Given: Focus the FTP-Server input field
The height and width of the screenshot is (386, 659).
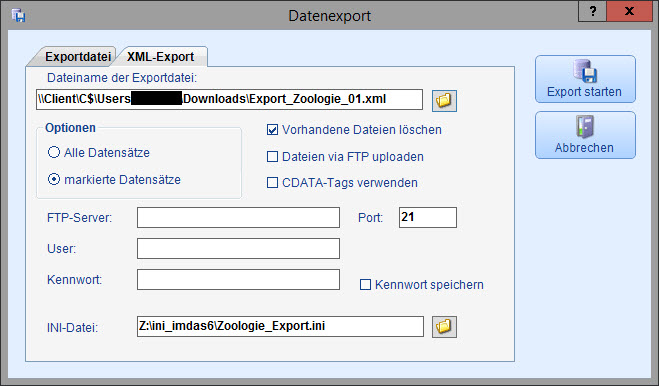Looking at the screenshot, I should [x=238, y=217].
